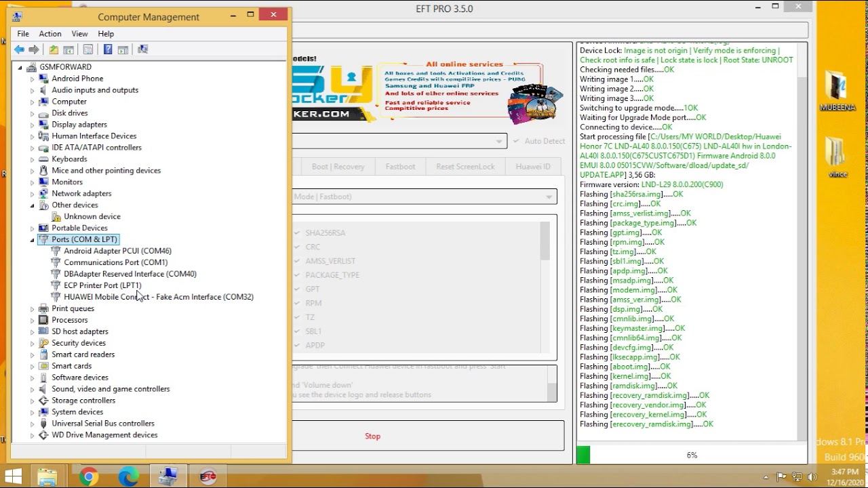Switch to EFT app icon in taskbar

pos(208,477)
